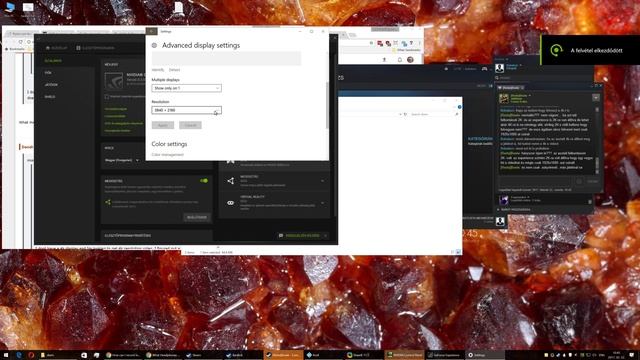640x360 pixels.
Task: Click the Steam friends search field
Action: click(543, 78)
